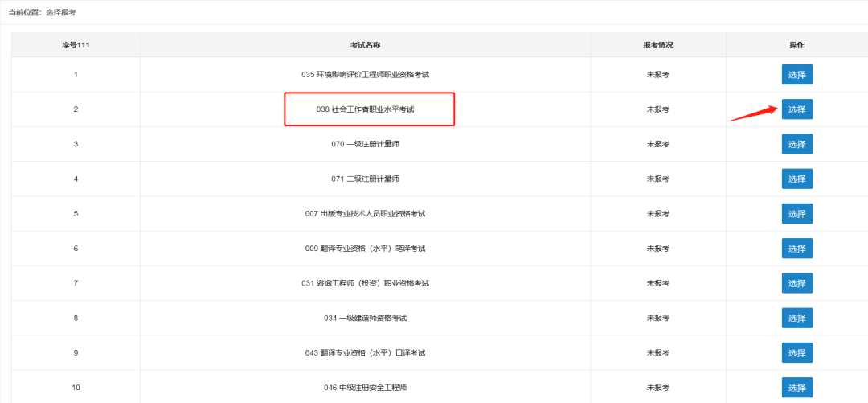
Task: Click 选择 button for 038 社会工作者职业水平考试
Action: 797,109
